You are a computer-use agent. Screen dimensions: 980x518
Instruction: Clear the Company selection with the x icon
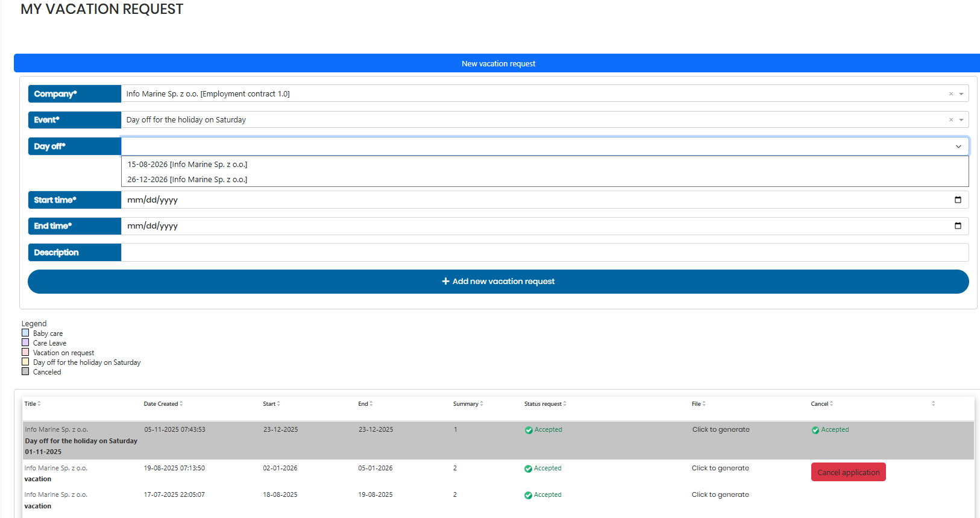coord(951,94)
